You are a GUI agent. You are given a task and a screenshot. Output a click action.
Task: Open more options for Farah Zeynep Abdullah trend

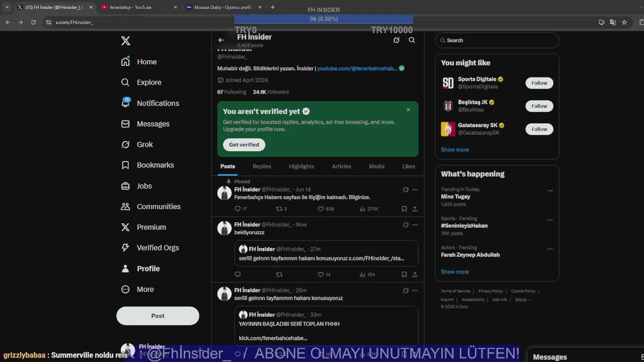[x=550, y=249]
